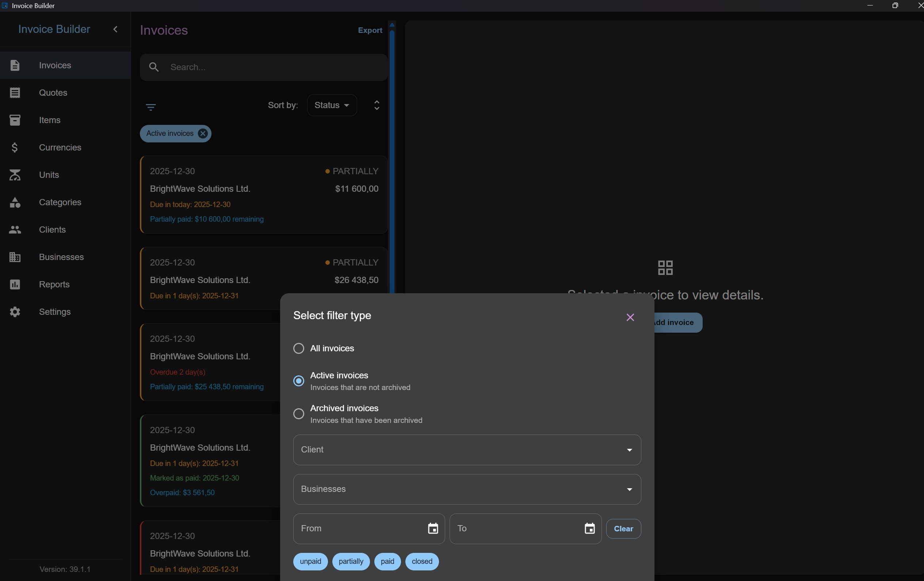The width and height of the screenshot is (924, 581).
Task: Open the From date calendar picker
Action: coord(433,528)
